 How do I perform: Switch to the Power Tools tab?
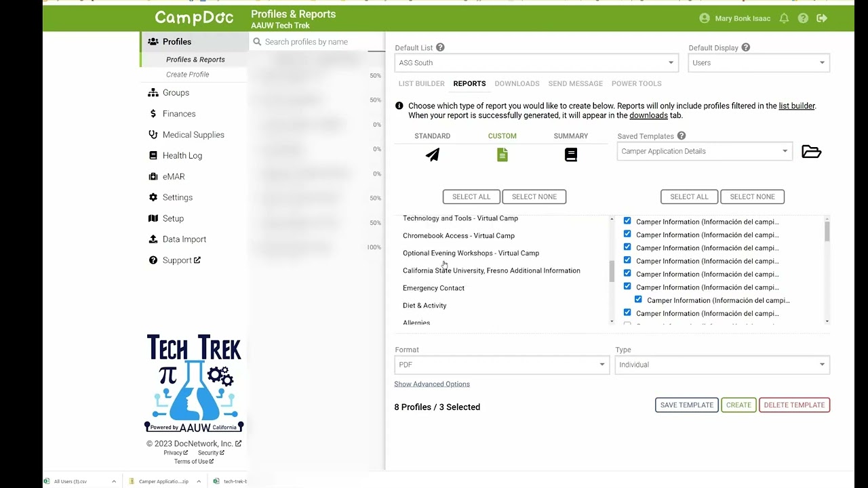(x=636, y=83)
